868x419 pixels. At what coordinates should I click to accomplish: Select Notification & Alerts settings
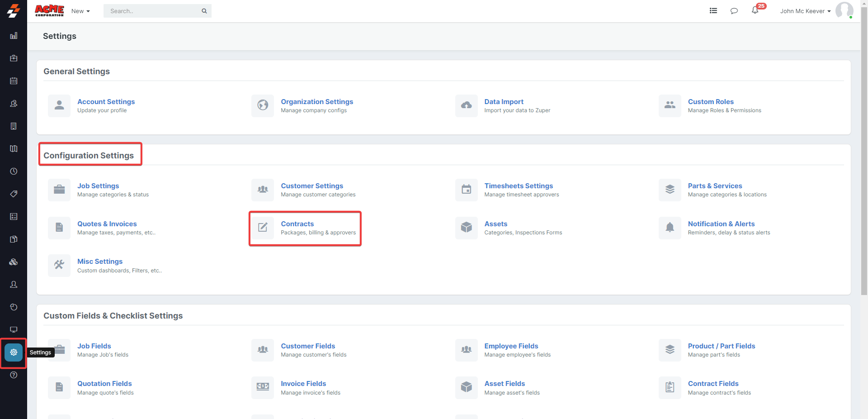click(x=721, y=224)
